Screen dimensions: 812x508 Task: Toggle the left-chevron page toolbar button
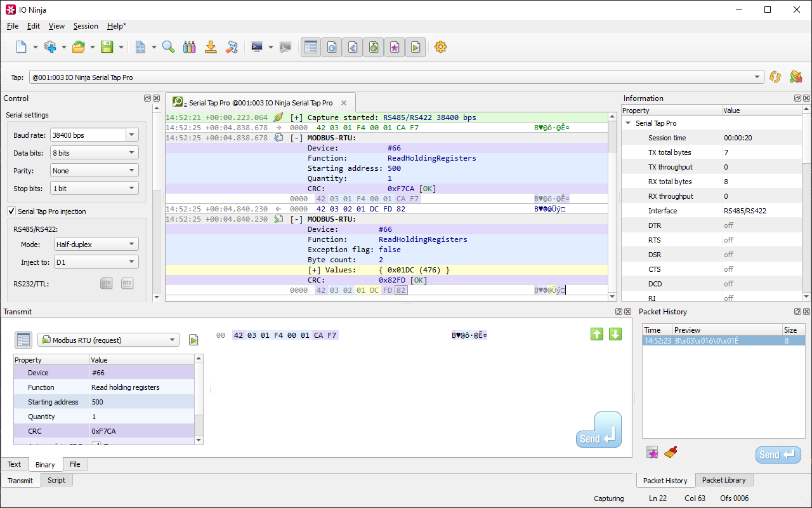[353, 47]
